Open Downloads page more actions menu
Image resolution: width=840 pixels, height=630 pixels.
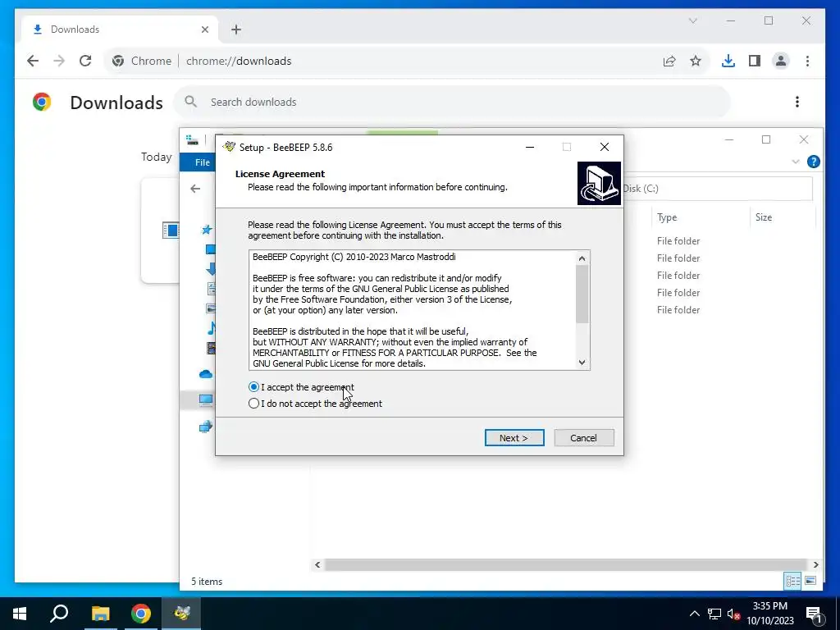(797, 102)
